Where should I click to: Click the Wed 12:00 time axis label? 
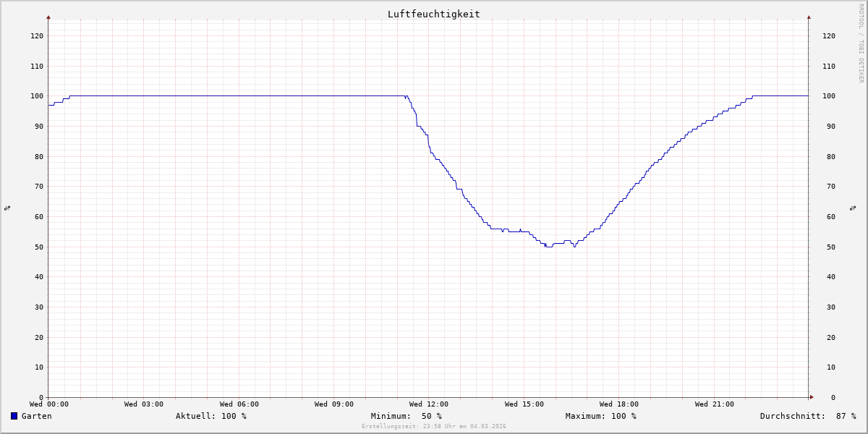[428, 404]
